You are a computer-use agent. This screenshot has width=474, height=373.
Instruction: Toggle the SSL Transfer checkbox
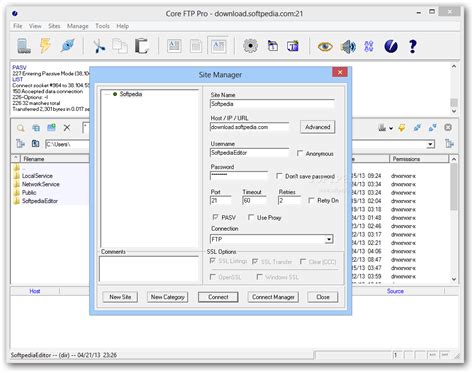[x=255, y=262]
